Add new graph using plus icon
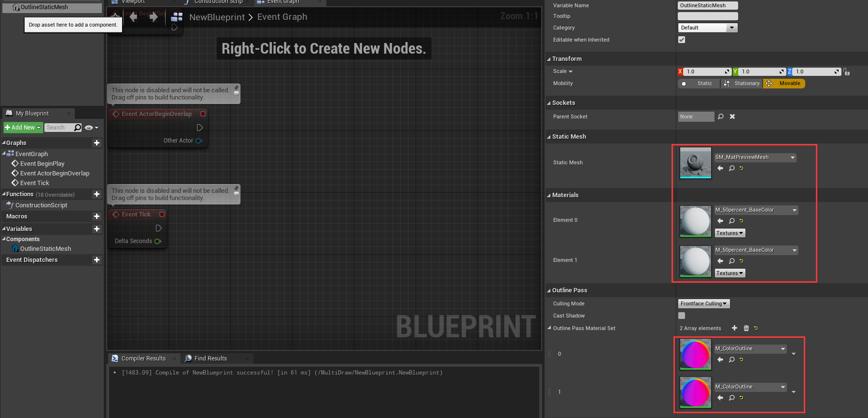The height and width of the screenshot is (418, 868). pyautogui.click(x=97, y=143)
